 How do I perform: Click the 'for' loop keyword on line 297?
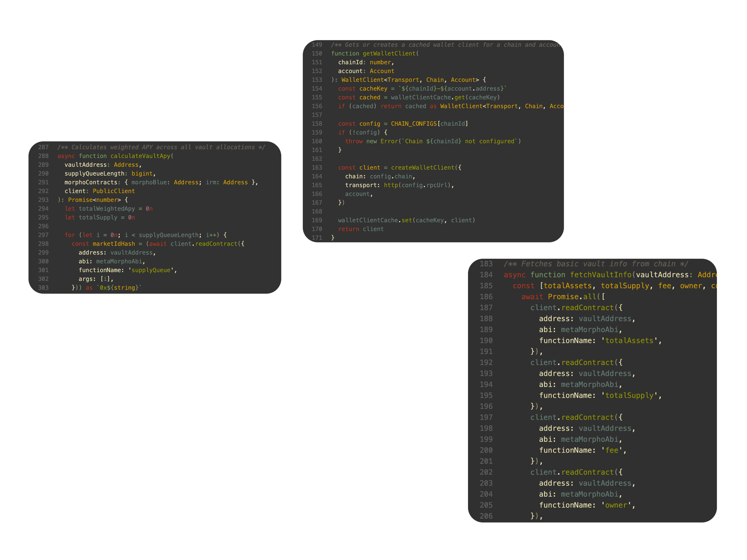[x=70, y=235]
